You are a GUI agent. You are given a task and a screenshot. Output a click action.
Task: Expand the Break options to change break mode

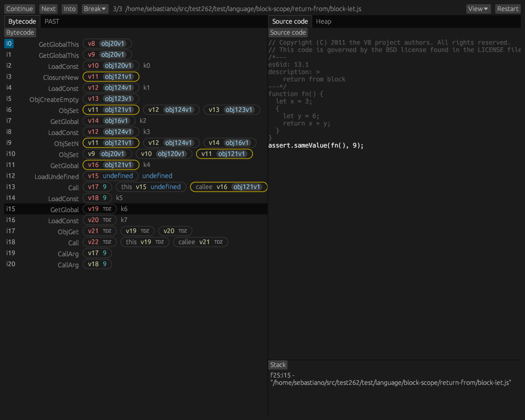(94, 8)
